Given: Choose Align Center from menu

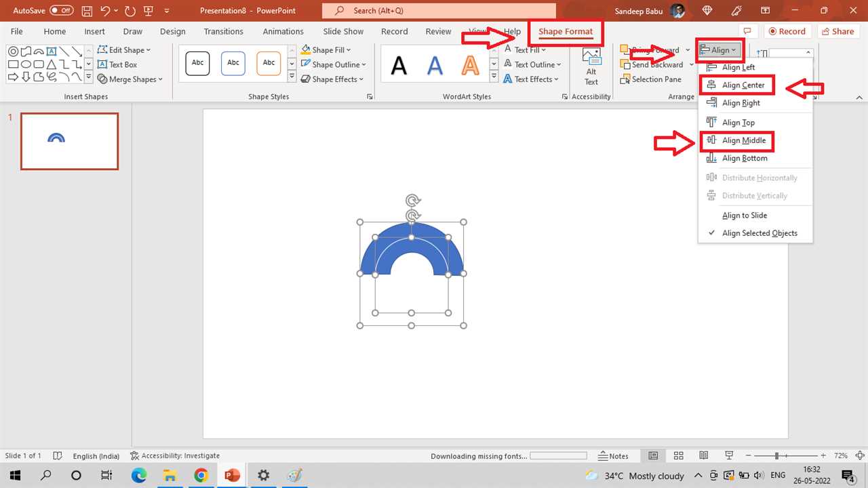Looking at the screenshot, I should point(743,85).
